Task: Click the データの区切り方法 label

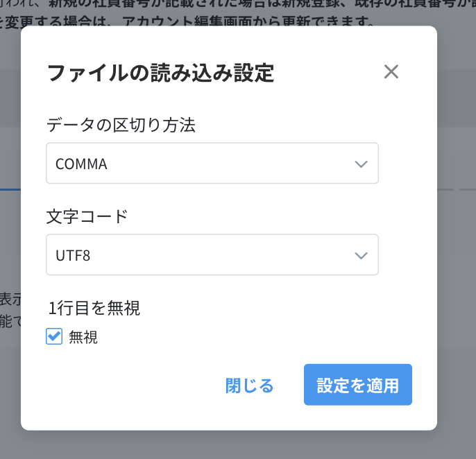Action: click(121, 125)
